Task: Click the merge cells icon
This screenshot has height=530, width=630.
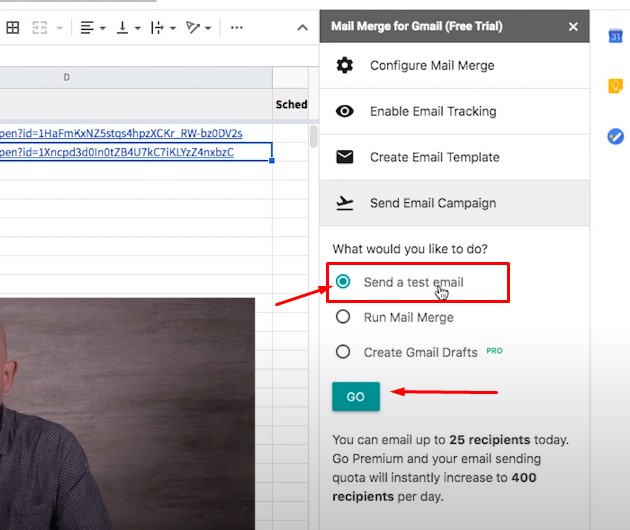Action: click(x=39, y=28)
